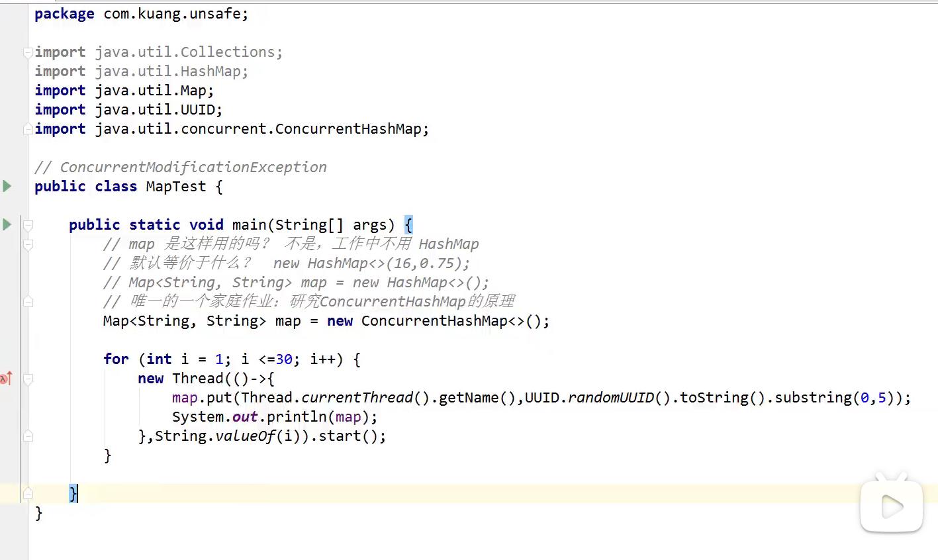Click the class name MapTest
The width and height of the screenshot is (938, 560).
tap(176, 187)
